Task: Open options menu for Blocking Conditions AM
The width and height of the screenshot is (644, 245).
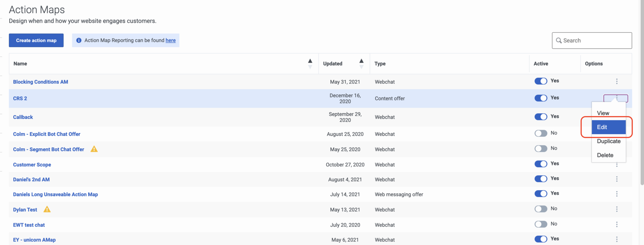Action: (617, 81)
